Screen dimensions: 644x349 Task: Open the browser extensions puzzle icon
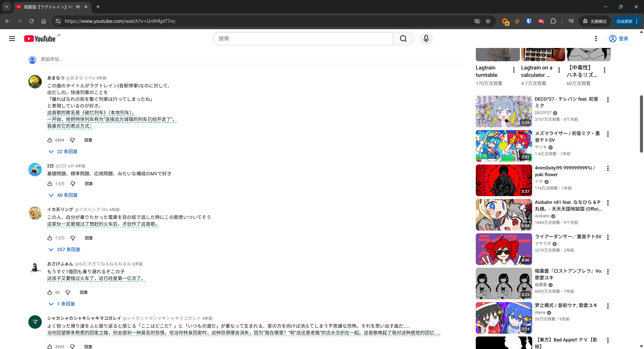553,21
